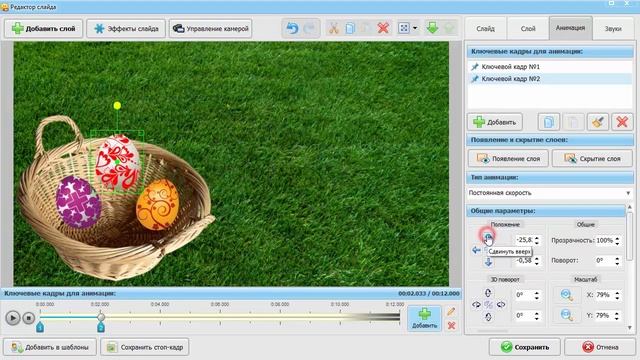Add keyframe with Добавить in panel
640x360 pixels.
click(495, 122)
